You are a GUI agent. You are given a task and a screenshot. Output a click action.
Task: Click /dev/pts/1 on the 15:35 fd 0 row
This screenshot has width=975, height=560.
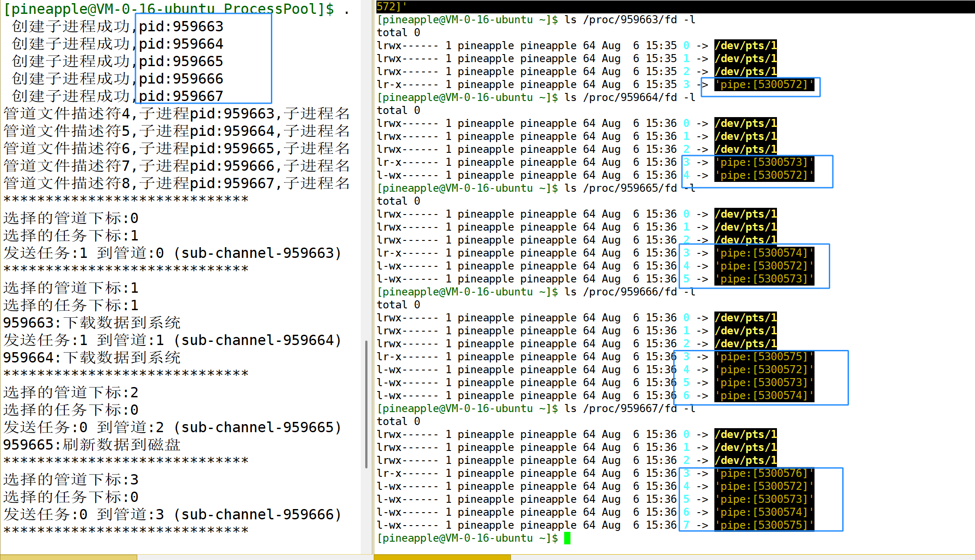coord(746,46)
